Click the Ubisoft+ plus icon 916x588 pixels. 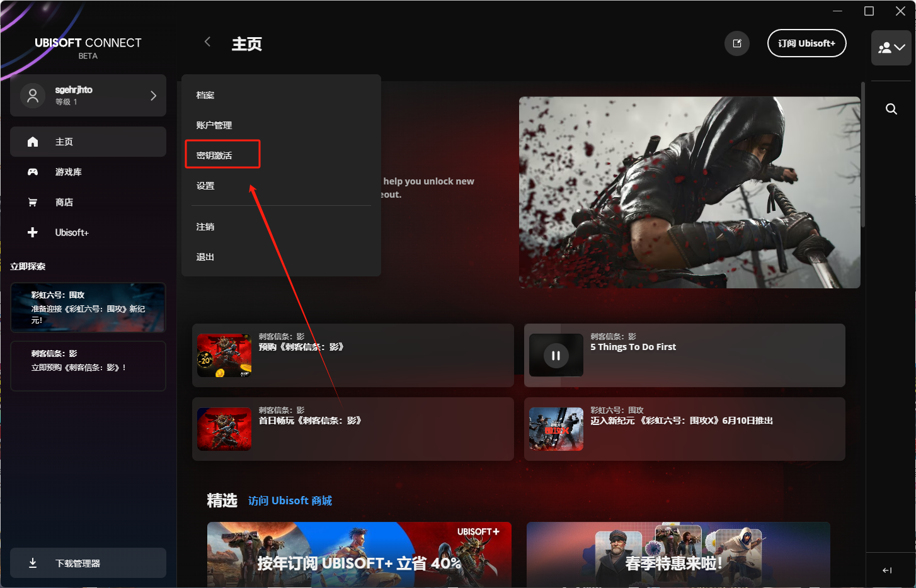click(33, 232)
